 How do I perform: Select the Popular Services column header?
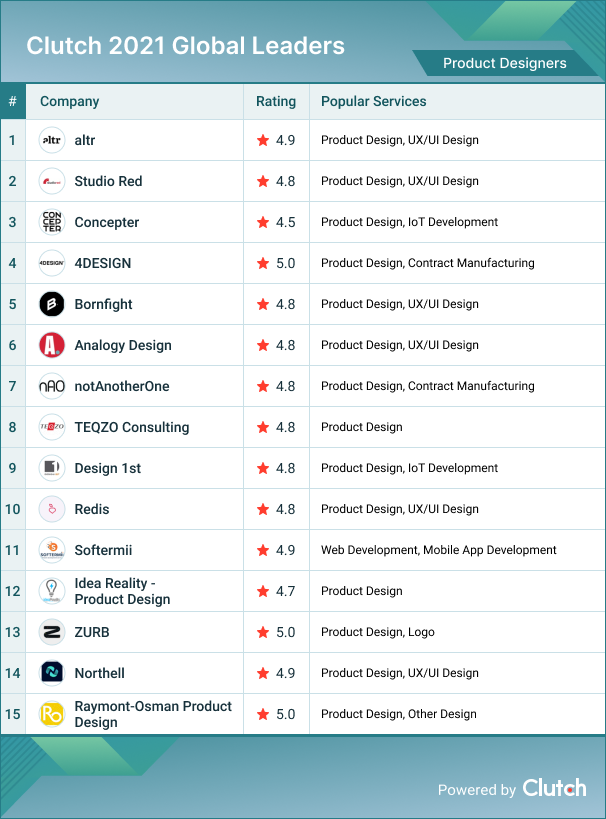(373, 101)
